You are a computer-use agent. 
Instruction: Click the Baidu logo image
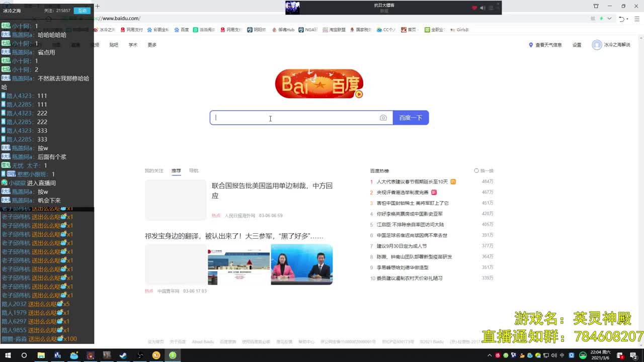pos(319,83)
